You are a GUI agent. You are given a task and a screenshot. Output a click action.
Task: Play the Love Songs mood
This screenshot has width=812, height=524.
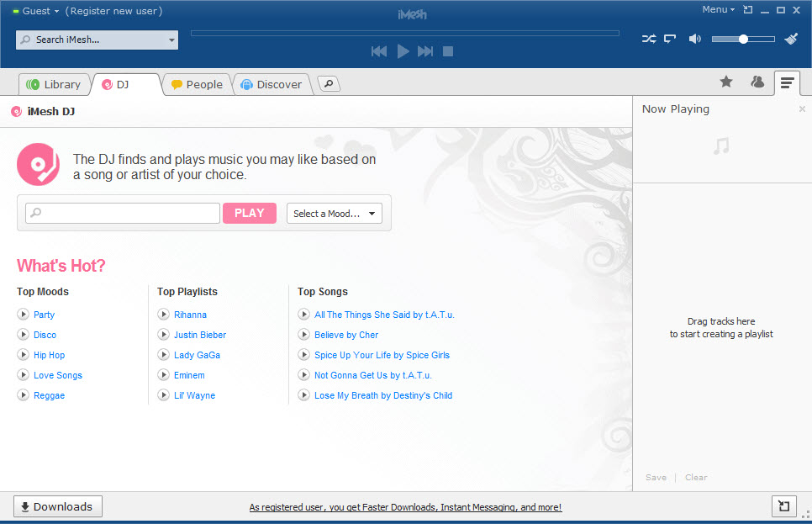tap(23, 375)
